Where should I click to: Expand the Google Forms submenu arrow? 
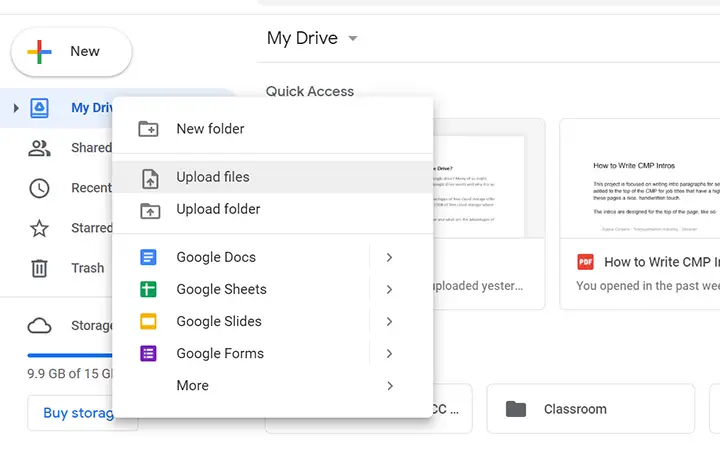point(389,354)
